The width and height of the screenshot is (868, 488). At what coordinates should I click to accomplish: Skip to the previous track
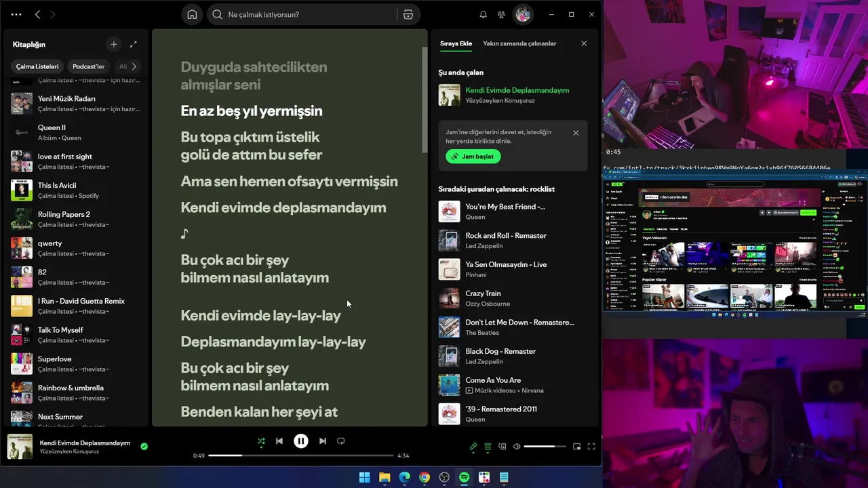(x=279, y=441)
